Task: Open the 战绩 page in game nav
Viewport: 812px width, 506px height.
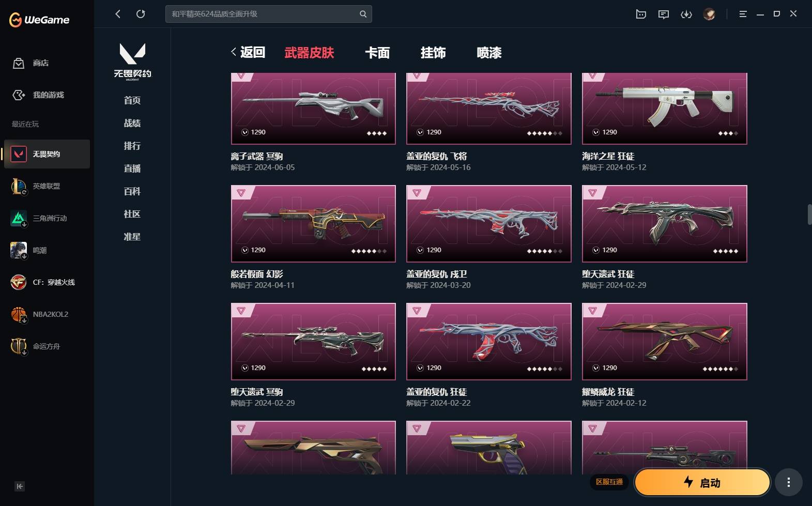Action: 132,123
